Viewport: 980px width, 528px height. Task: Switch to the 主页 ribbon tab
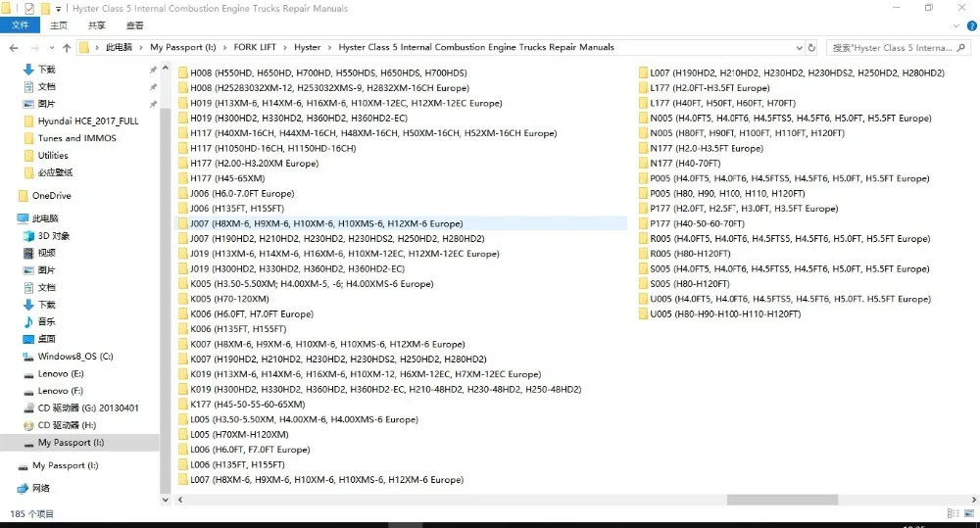(x=59, y=25)
